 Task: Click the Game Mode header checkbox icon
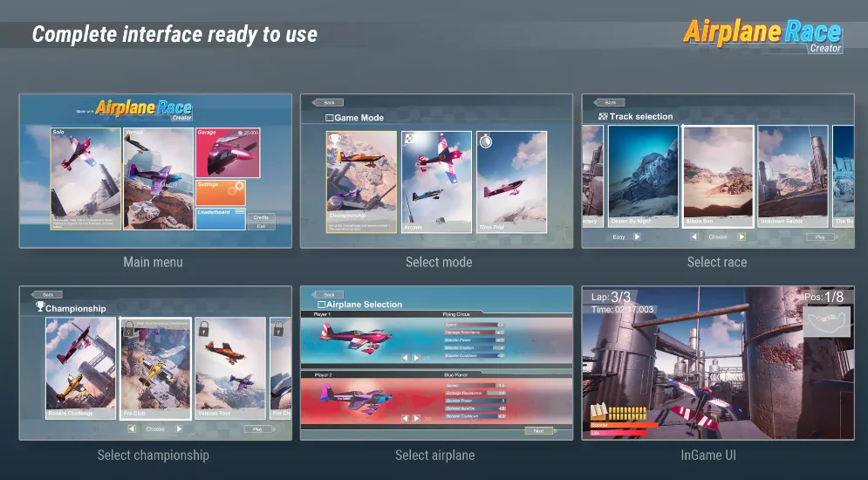[x=330, y=118]
